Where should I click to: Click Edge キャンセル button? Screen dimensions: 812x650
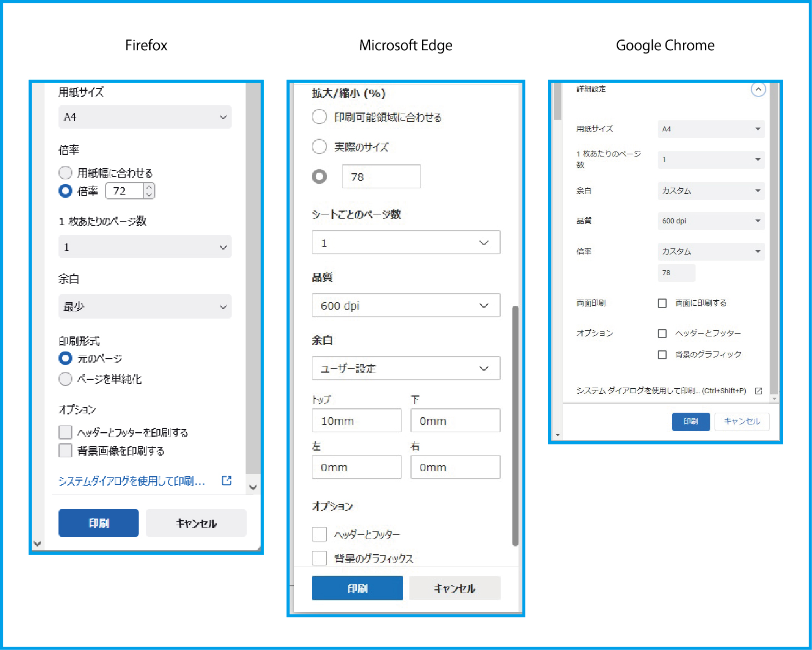pyautogui.click(x=455, y=588)
